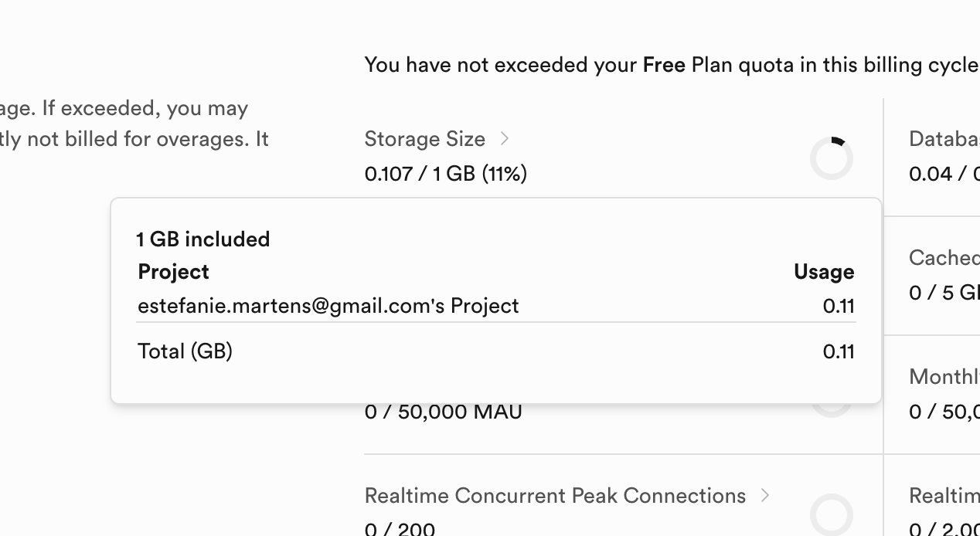Image resolution: width=980 pixels, height=536 pixels.
Task: Click the "0 / 50,000 MAU" usage text
Action: [443, 412]
